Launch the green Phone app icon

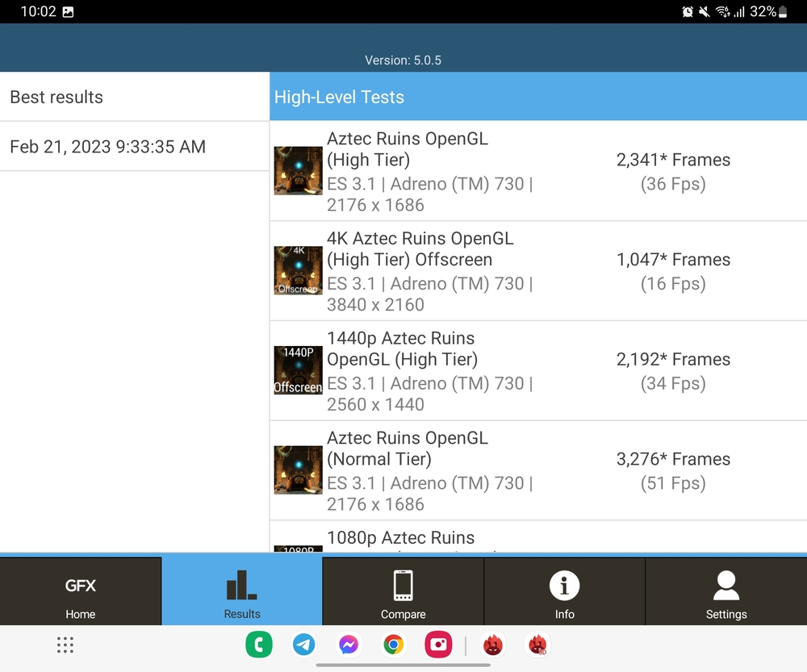259,645
